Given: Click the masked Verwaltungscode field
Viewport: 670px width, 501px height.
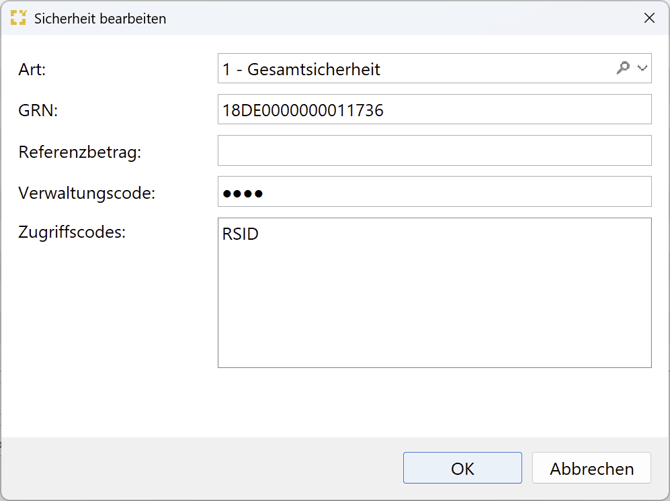Looking at the screenshot, I should 434,192.
